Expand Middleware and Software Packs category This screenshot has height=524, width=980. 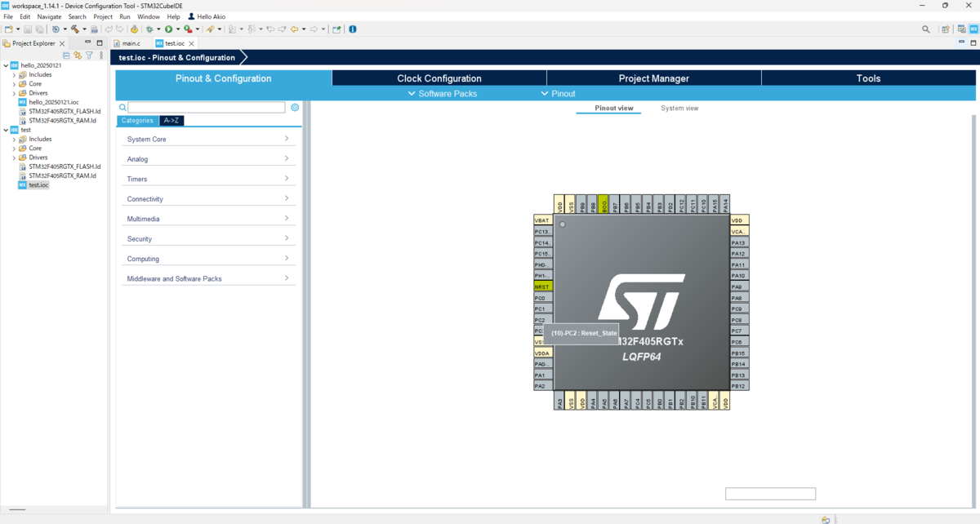(208, 278)
